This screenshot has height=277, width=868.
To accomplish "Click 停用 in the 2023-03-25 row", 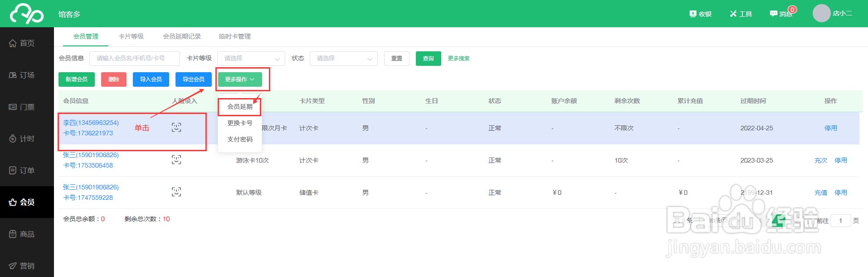I will point(841,161).
